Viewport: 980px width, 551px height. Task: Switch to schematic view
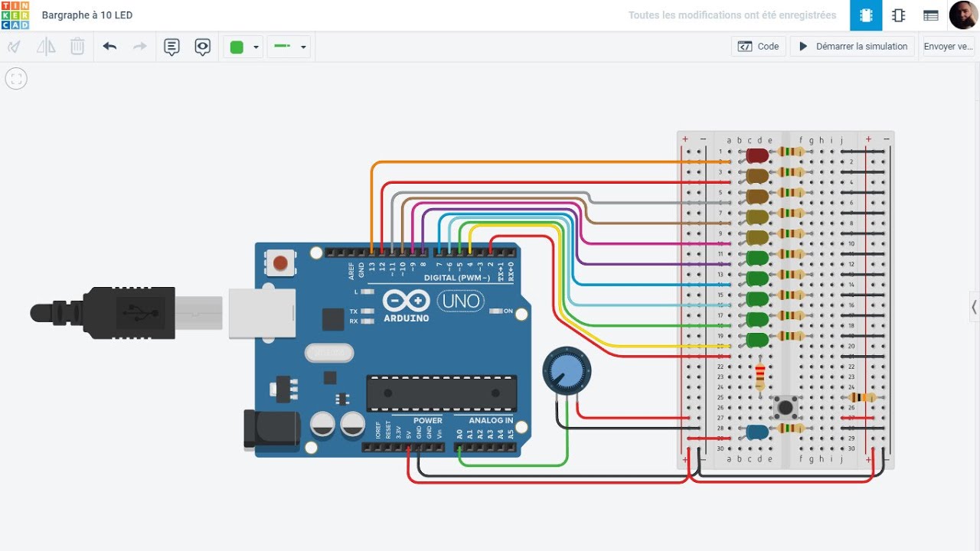point(898,15)
